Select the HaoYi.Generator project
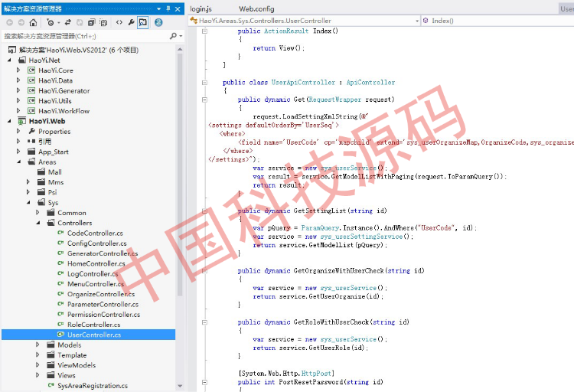The width and height of the screenshot is (574, 392). tap(64, 90)
